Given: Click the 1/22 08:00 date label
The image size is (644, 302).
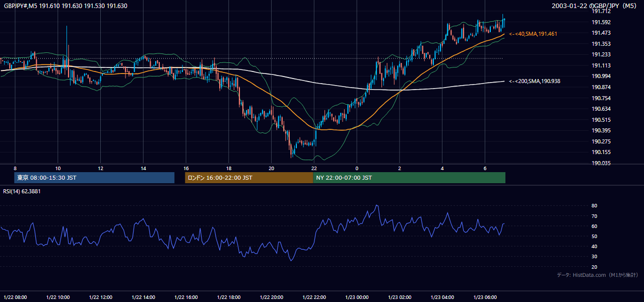Looking at the screenshot, I should [16, 297].
